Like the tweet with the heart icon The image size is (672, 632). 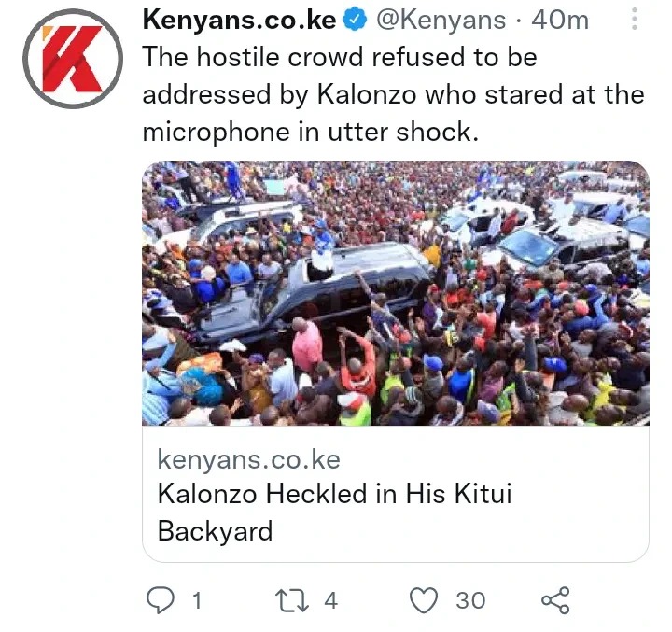click(x=424, y=600)
